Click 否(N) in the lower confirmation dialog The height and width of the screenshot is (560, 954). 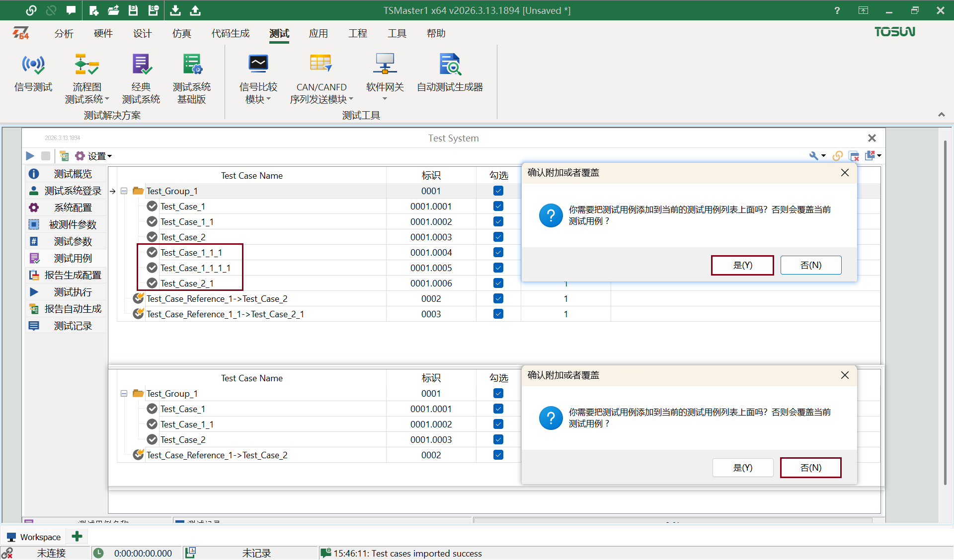pos(810,467)
